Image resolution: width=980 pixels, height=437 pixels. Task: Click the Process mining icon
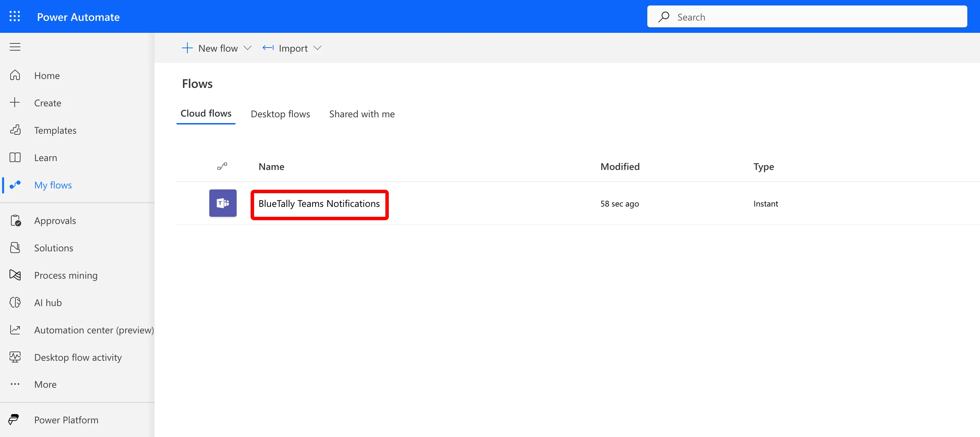point(15,275)
